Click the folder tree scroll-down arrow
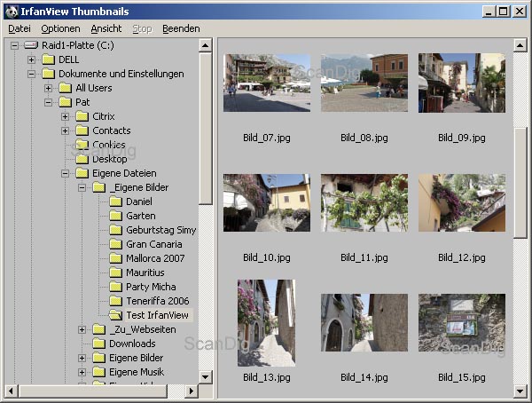 pos(206,376)
